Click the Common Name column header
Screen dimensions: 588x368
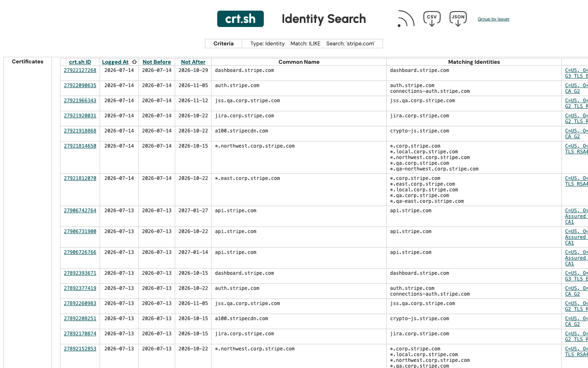(299, 62)
